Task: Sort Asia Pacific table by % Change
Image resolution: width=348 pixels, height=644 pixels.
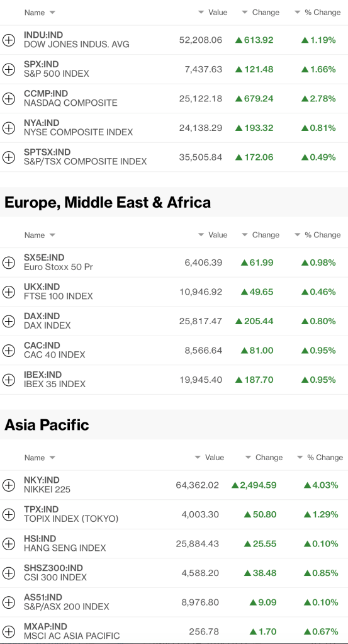Action: 320,458
